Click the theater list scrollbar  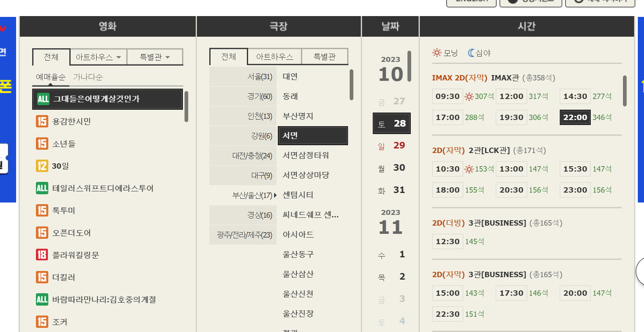pyautogui.click(x=351, y=85)
